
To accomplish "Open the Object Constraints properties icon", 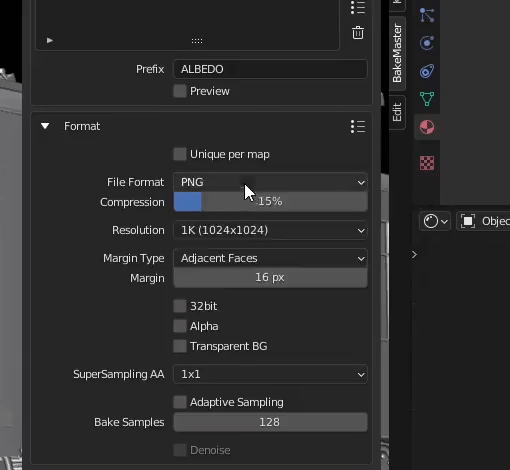I will pos(427,71).
